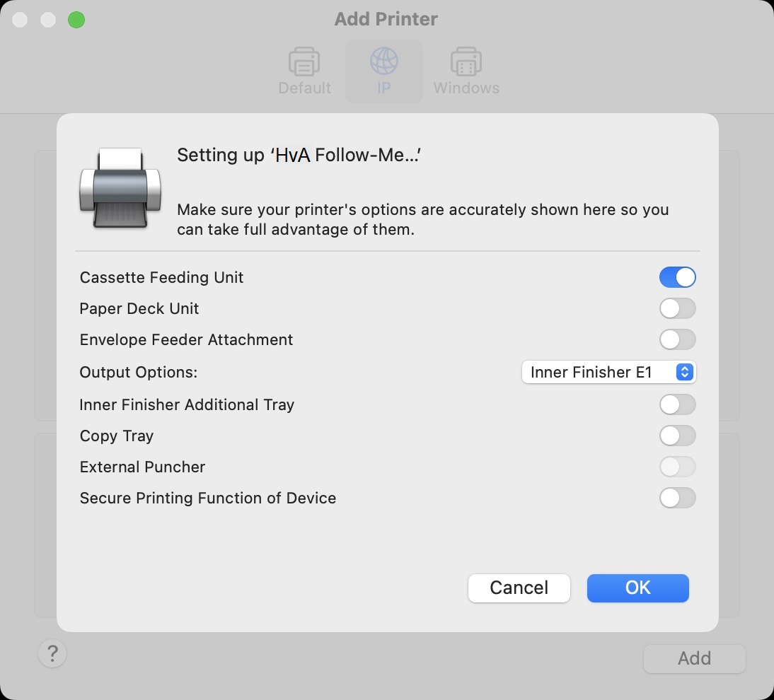Image resolution: width=774 pixels, height=700 pixels.
Task: Click the Output Options label
Action: click(x=139, y=372)
